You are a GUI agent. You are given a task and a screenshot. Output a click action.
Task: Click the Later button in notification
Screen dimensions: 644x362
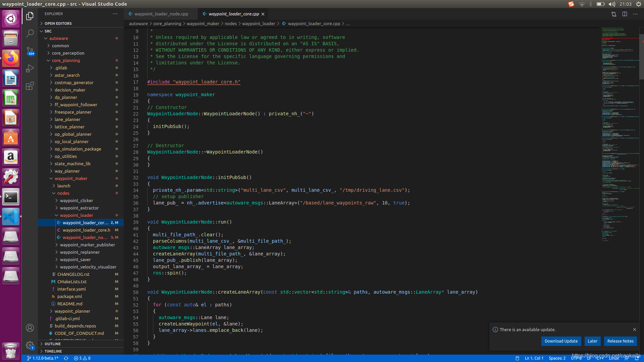(x=592, y=341)
